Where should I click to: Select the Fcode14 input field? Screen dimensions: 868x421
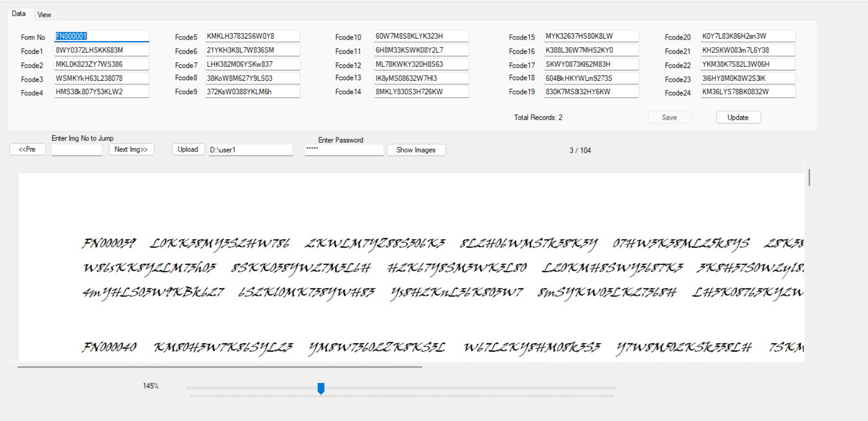pyautogui.click(x=422, y=92)
